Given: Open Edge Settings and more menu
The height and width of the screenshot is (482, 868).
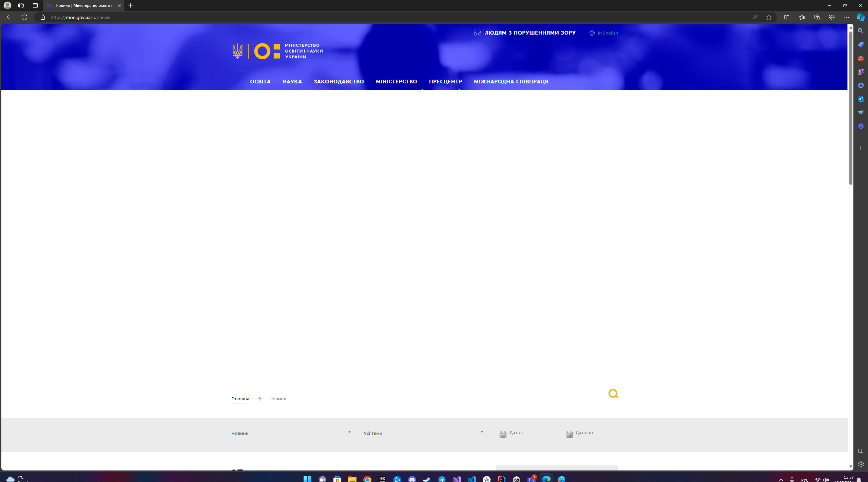Looking at the screenshot, I should click(846, 17).
